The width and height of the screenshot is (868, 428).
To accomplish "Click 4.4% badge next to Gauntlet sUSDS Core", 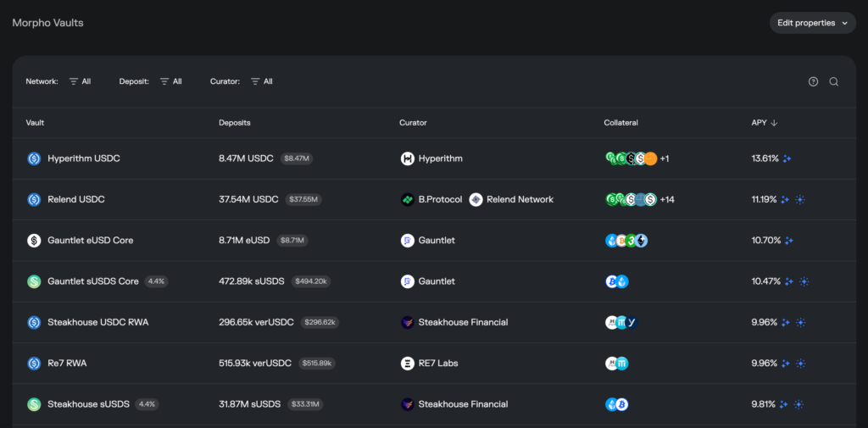I will [156, 281].
